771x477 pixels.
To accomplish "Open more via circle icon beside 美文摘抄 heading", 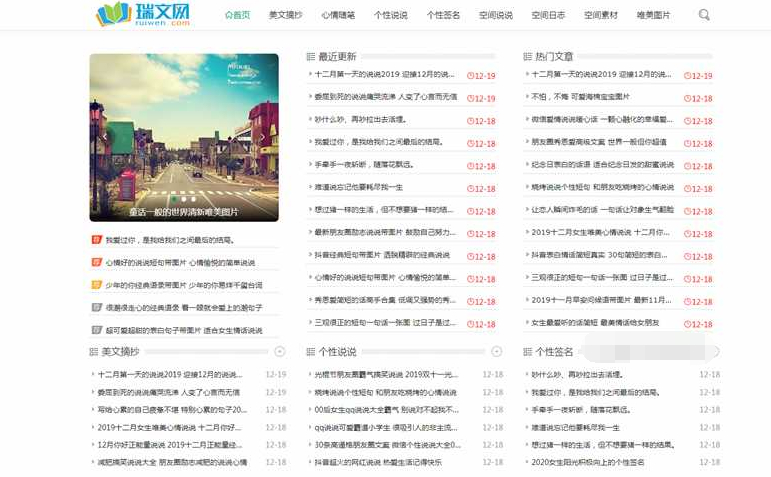I will (280, 351).
